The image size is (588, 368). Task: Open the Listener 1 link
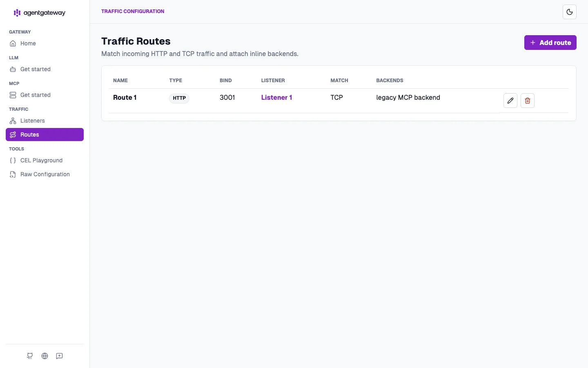coord(276,97)
